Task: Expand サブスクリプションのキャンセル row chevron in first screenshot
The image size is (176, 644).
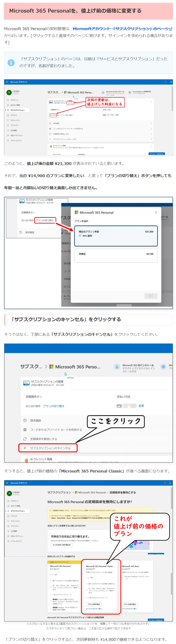Action: [x=151, y=139]
